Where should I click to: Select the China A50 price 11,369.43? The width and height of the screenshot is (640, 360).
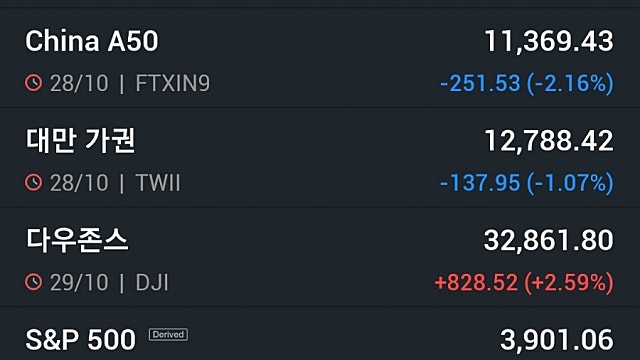pos(549,42)
